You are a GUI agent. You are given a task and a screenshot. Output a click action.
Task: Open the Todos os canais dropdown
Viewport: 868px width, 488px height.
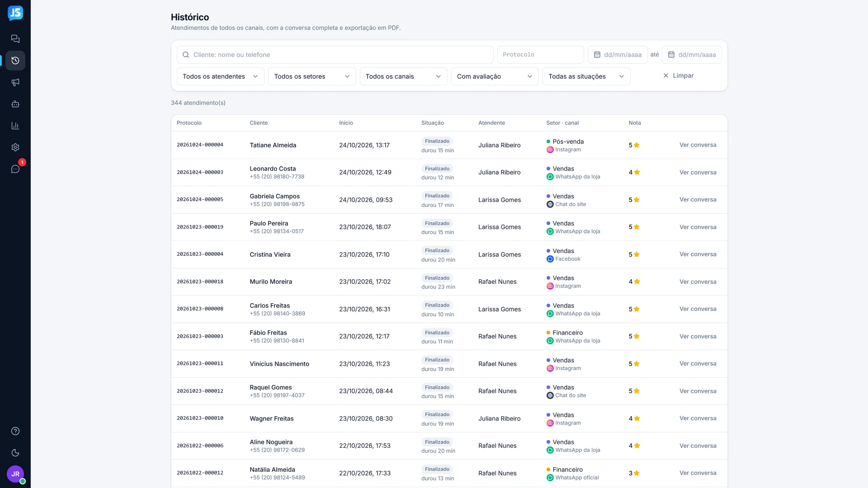tap(403, 76)
